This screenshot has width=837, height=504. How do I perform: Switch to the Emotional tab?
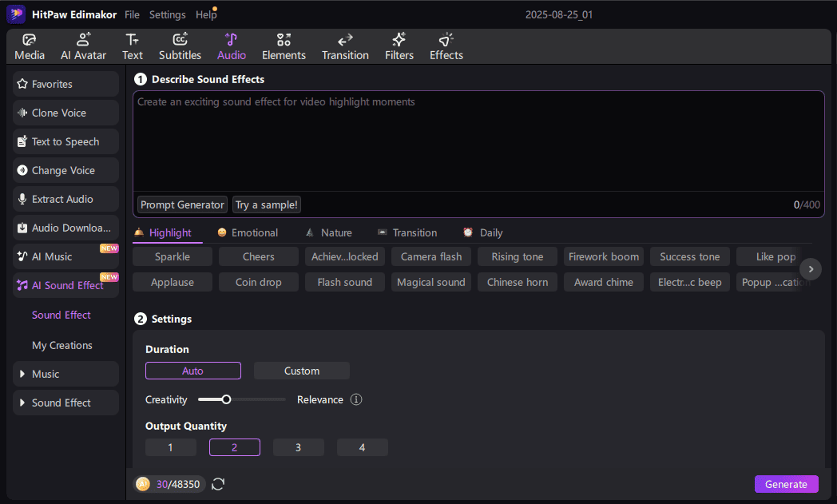(x=248, y=232)
